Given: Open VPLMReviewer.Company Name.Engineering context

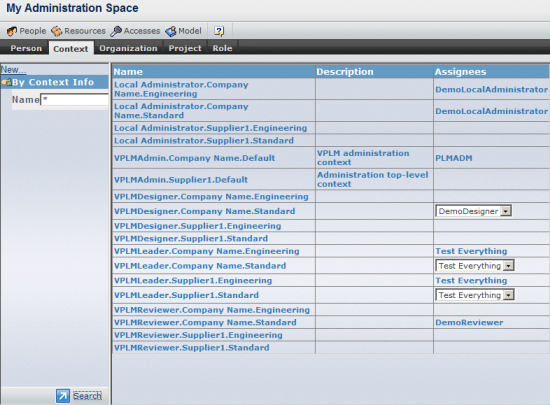Looking at the screenshot, I should click(212, 310).
